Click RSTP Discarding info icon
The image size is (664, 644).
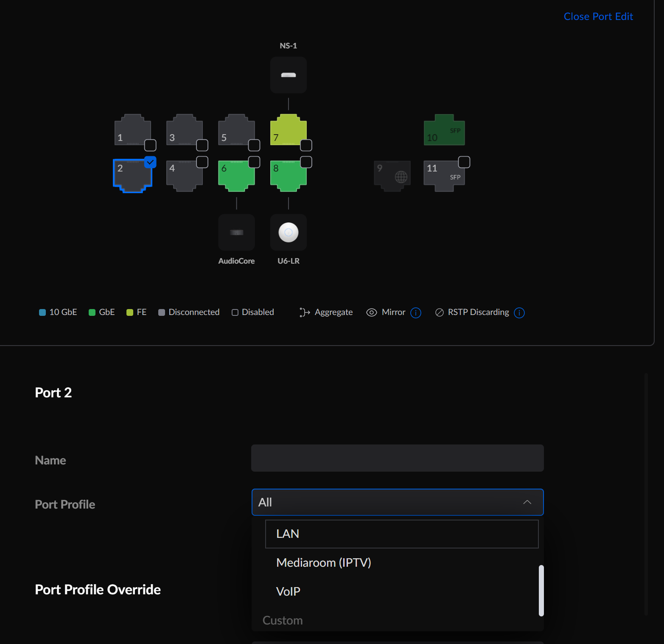[519, 313]
